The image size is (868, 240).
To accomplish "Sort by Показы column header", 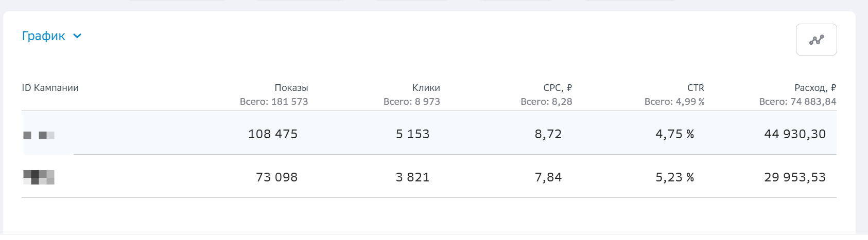I will [291, 88].
